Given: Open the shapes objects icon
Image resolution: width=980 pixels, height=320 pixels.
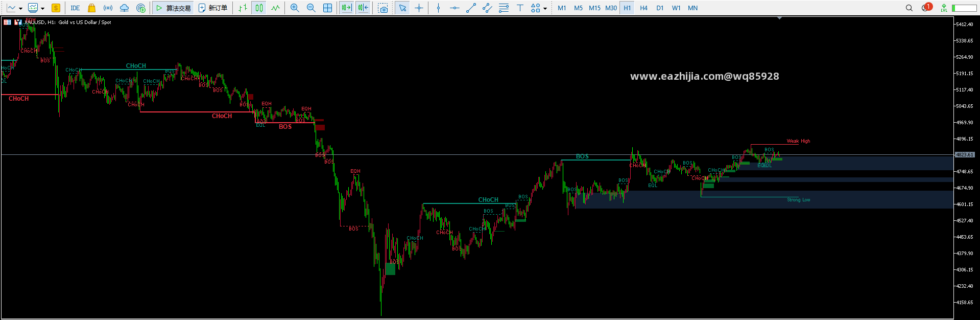Looking at the screenshot, I should (x=535, y=8).
